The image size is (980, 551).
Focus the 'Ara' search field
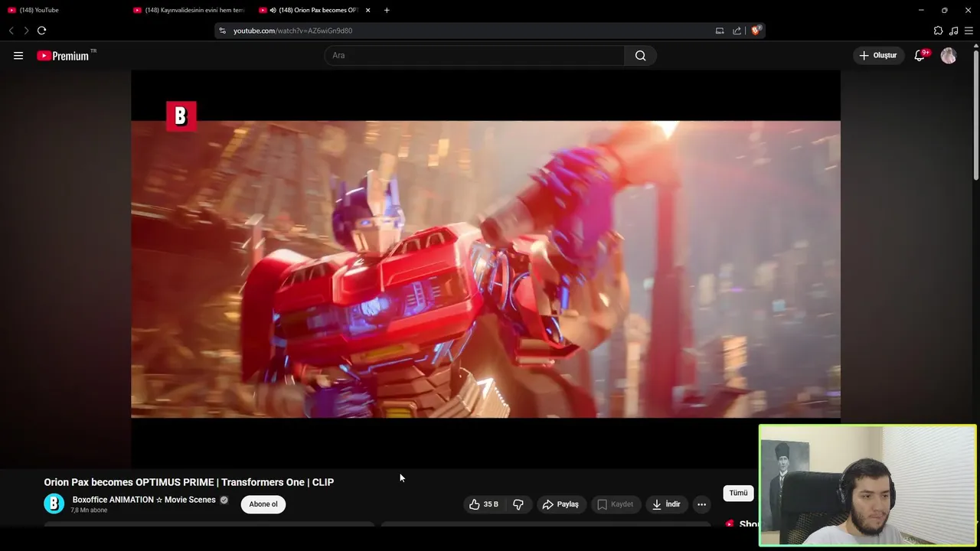click(474, 55)
